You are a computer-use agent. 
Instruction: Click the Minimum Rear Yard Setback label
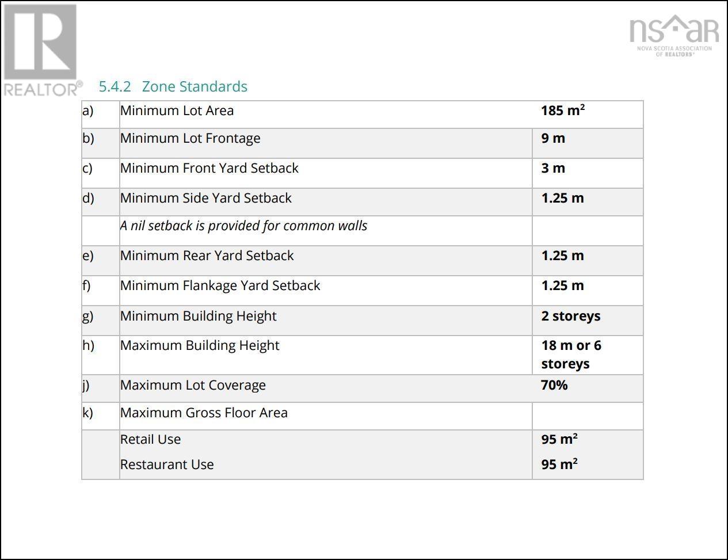pyautogui.click(x=207, y=256)
